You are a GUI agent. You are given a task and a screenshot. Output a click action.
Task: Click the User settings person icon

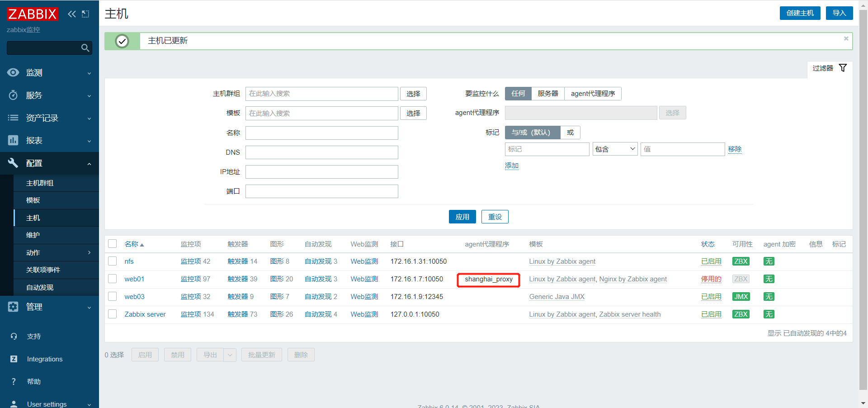pyautogui.click(x=14, y=404)
